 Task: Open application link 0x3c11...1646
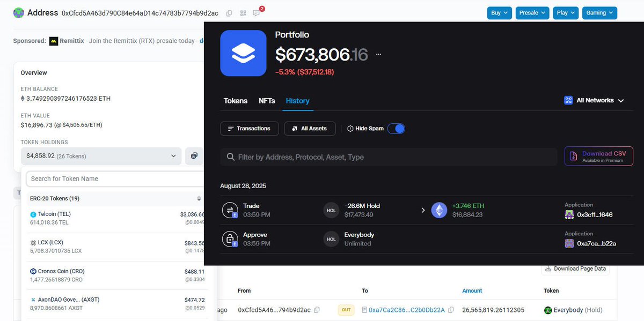(x=595, y=214)
